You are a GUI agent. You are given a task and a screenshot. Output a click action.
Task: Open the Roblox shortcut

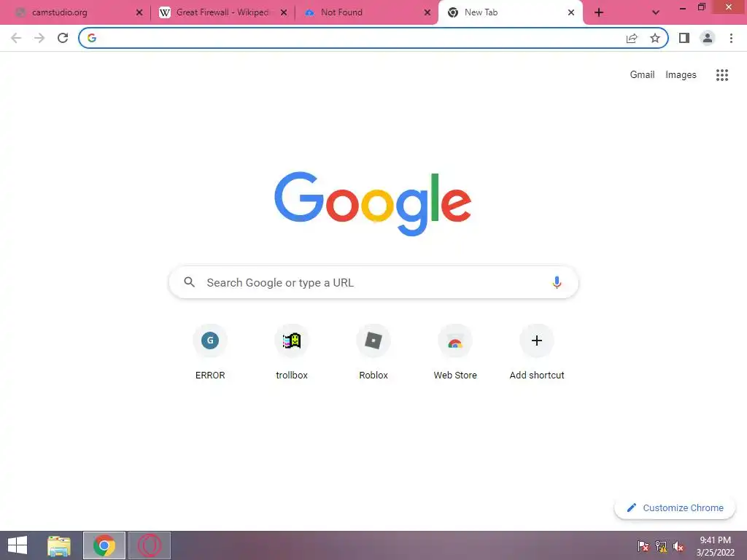click(373, 351)
